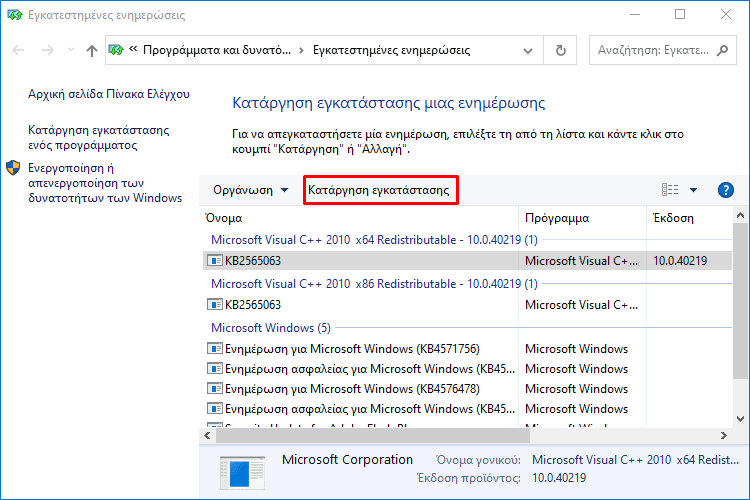Select KB2565063 under the x86 Redistributable

click(x=467, y=305)
